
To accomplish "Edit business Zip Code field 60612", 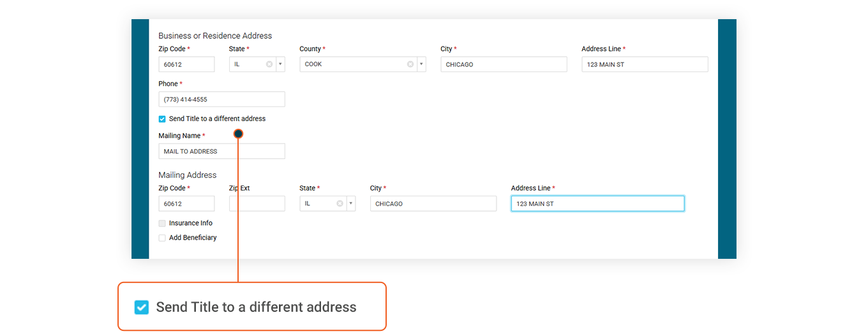I will click(186, 64).
